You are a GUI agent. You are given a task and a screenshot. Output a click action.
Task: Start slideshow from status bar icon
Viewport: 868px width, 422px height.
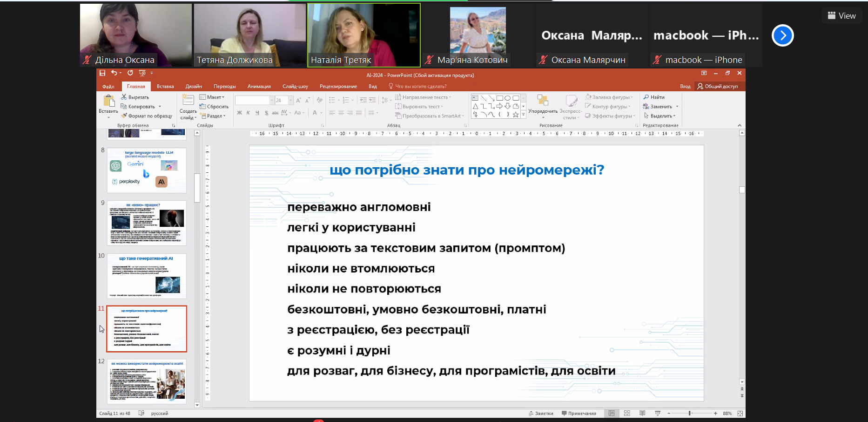[658, 413]
